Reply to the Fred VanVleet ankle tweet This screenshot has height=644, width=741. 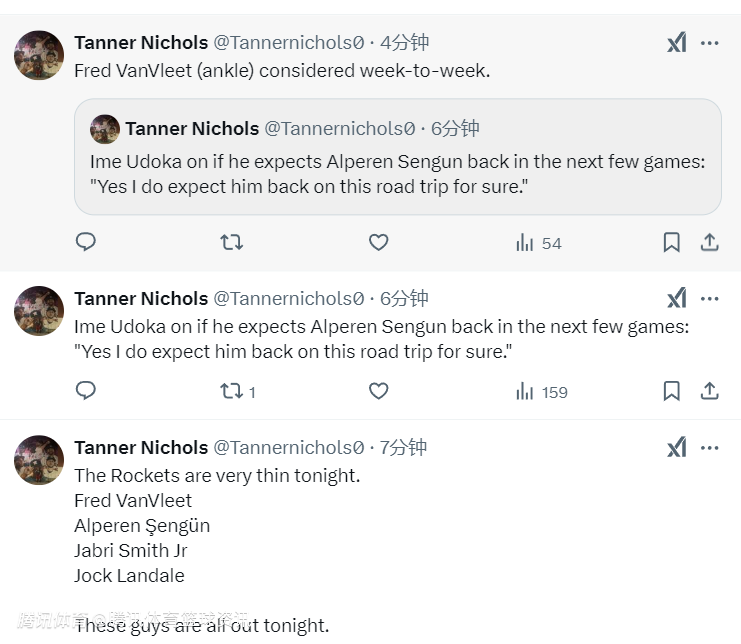point(86,242)
